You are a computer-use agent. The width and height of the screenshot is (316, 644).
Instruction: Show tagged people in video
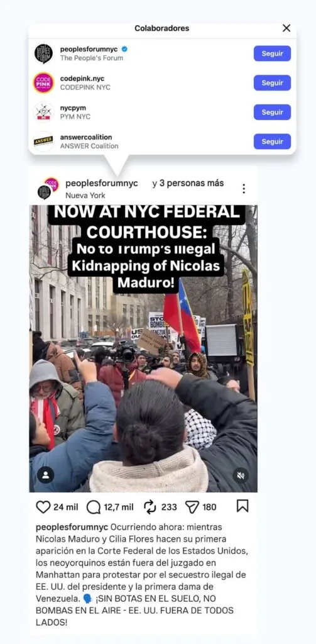pos(46,475)
